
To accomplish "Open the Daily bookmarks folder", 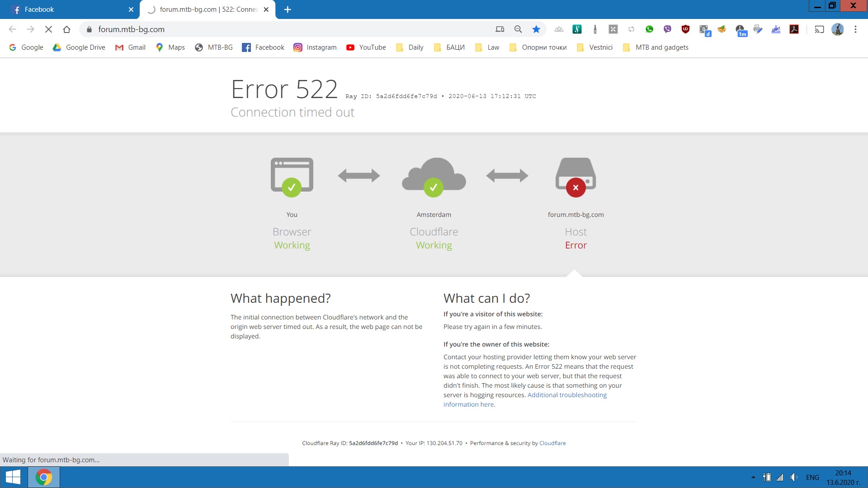I will tap(410, 47).
